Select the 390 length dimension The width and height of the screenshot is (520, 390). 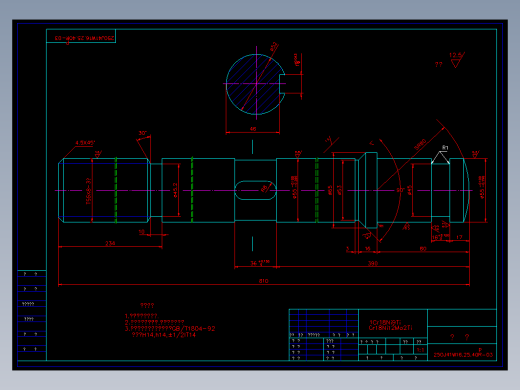tap(373, 263)
